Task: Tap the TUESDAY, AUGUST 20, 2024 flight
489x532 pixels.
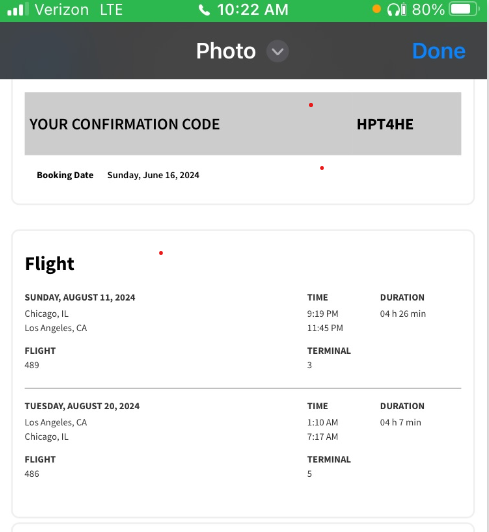Action: pos(82,406)
